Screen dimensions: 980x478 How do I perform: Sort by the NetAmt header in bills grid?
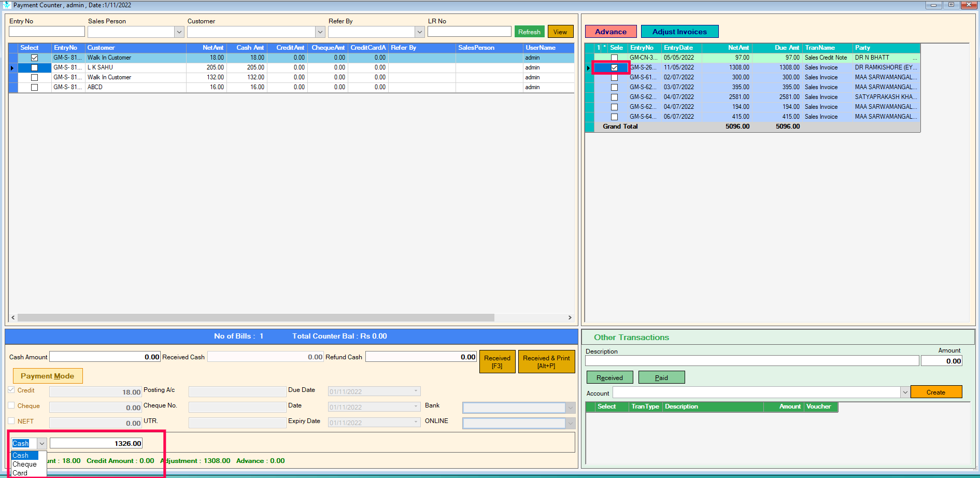tap(206, 48)
